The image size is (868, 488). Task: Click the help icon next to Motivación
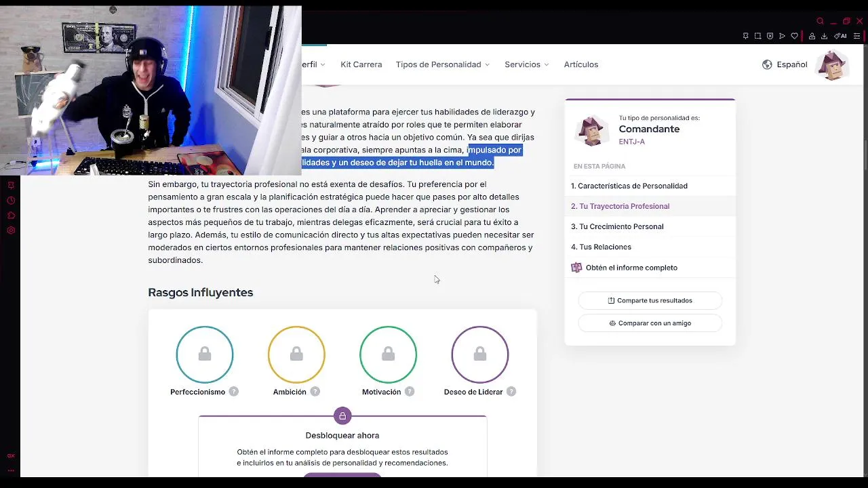pyautogui.click(x=410, y=392)
